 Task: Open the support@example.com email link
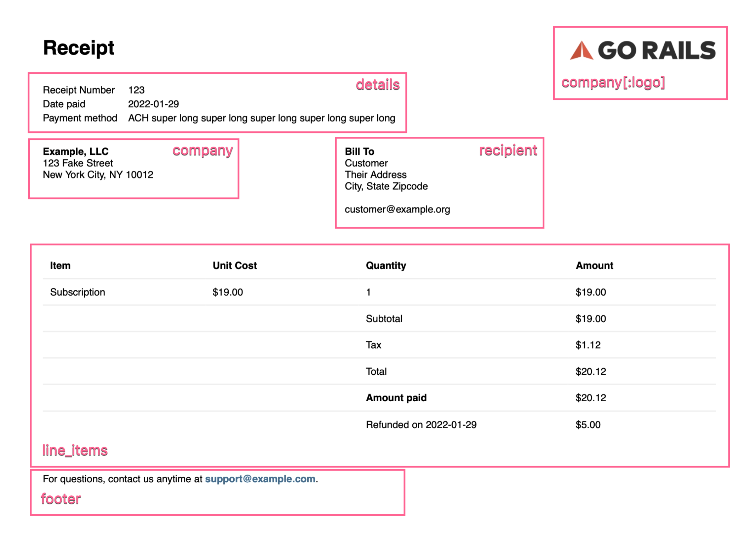260,479
